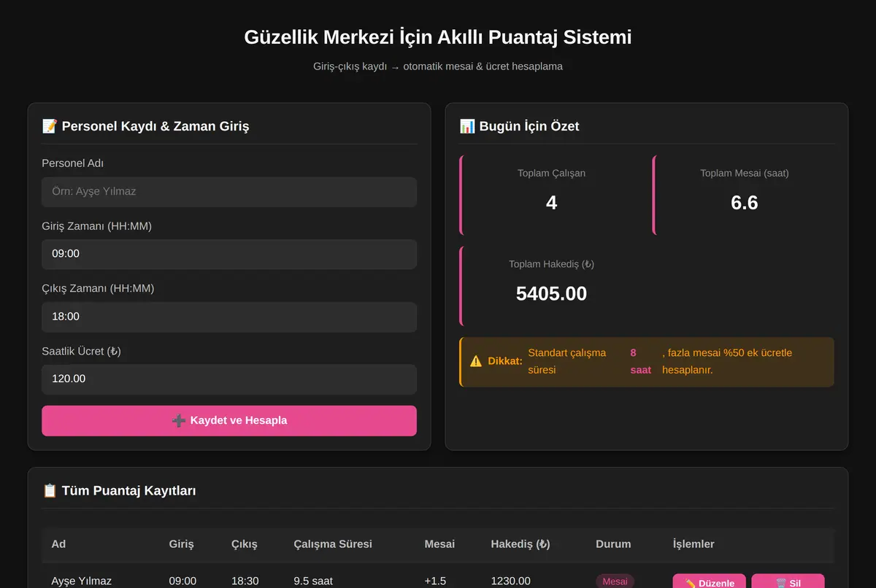Click the Ad column header

tap(58, 544)
